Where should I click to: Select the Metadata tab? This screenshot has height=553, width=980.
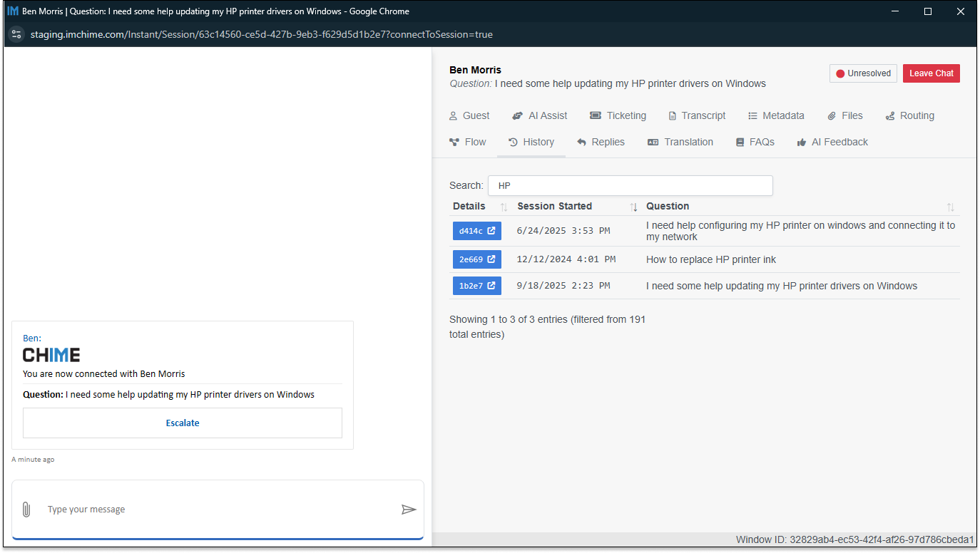[x=776, y=116]
